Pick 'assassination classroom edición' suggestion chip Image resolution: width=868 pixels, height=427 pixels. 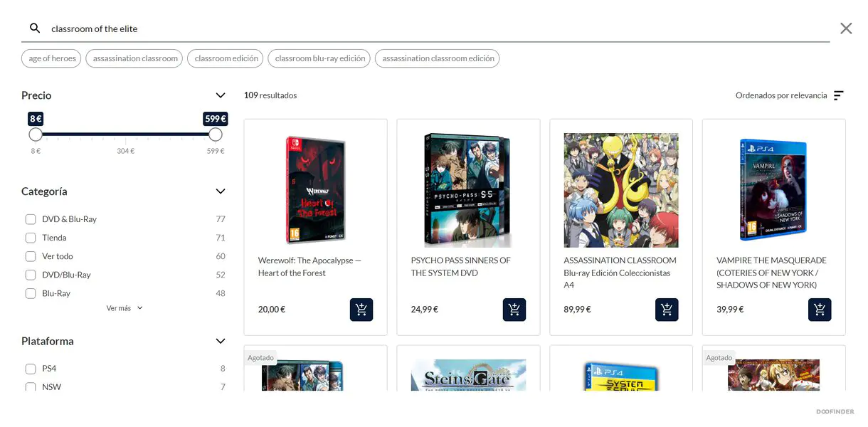coord(438,58)
